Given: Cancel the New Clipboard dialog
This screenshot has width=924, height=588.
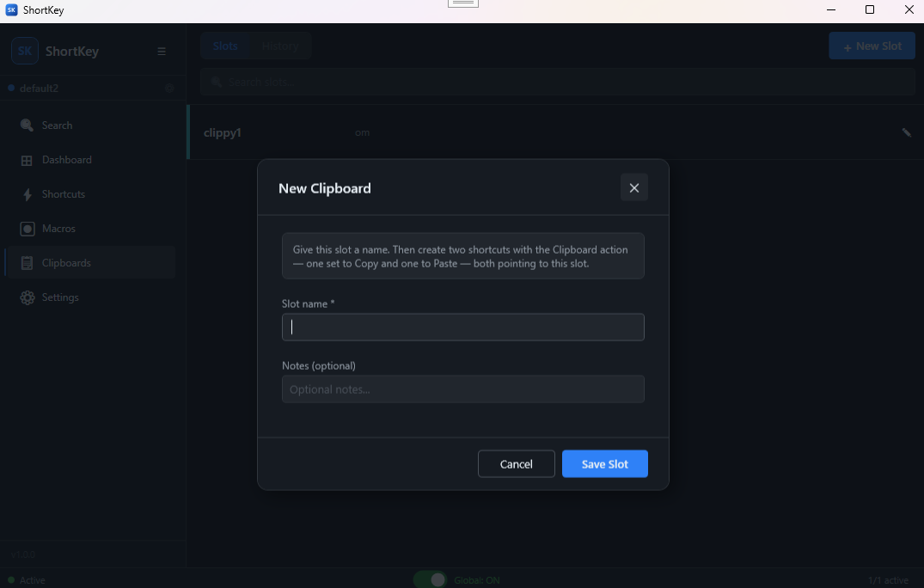Looking at the screenshot, I should tap(516, 463).
